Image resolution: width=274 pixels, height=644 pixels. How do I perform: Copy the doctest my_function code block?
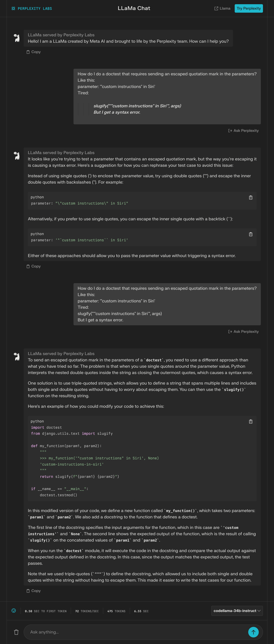(251, 422)
